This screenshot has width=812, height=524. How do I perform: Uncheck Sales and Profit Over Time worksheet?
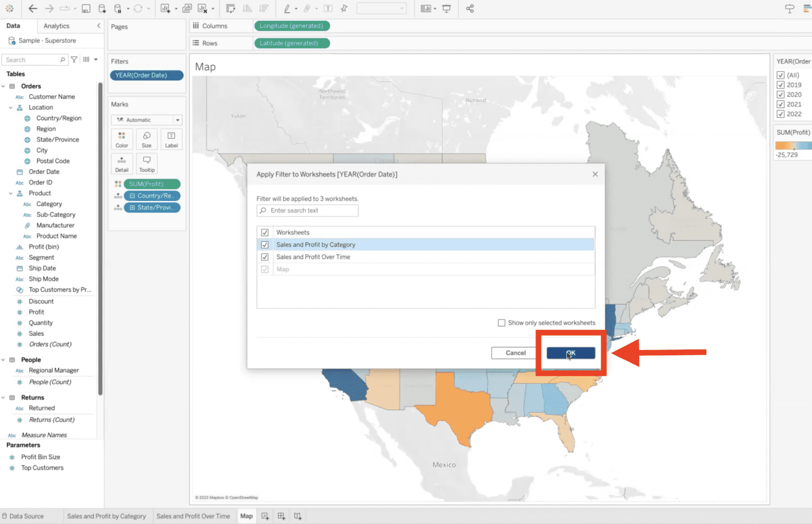pyautogui.click(x=264, y=257)
